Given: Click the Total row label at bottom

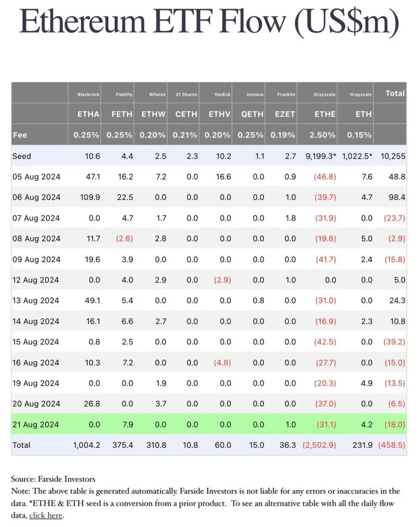Looking at the screenshot, I should [x=21, y=445].
